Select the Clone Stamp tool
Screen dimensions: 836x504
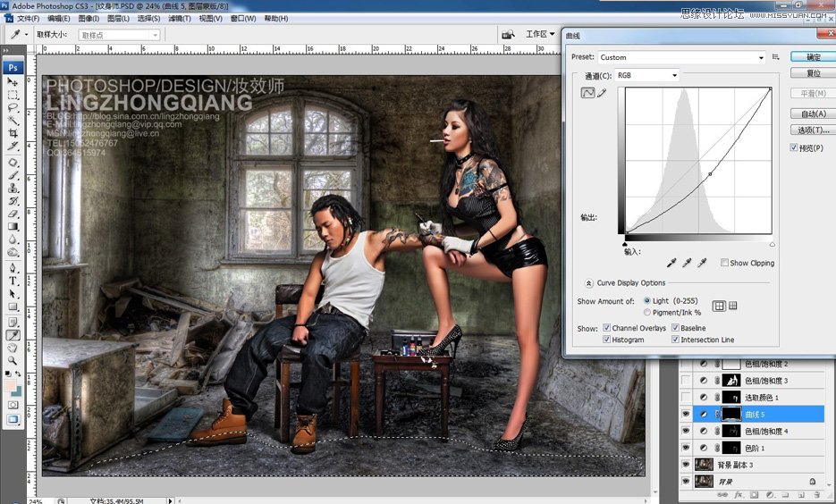pyautogui.click(x=13, y=188)
